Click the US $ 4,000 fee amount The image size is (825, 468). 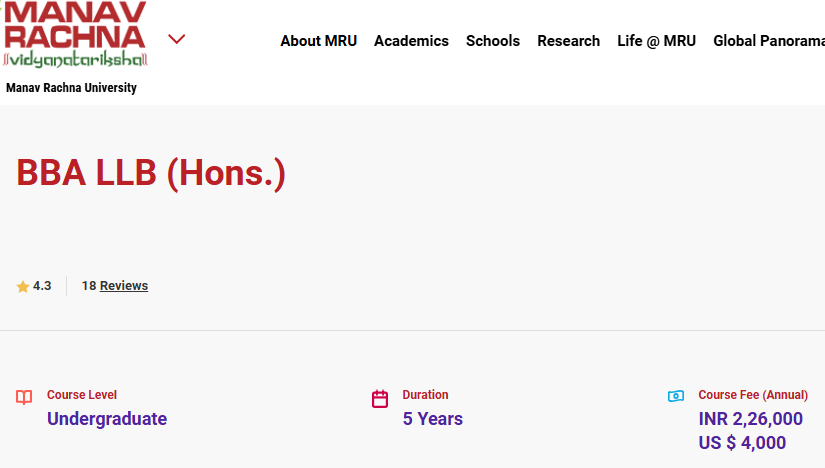click(742, 443)
